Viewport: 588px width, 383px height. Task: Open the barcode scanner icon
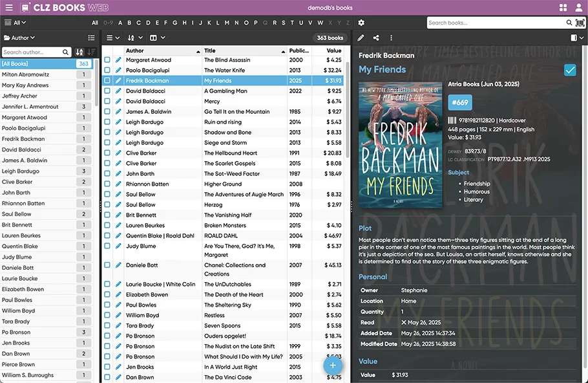pyautogui.click(x=580, y=23)
